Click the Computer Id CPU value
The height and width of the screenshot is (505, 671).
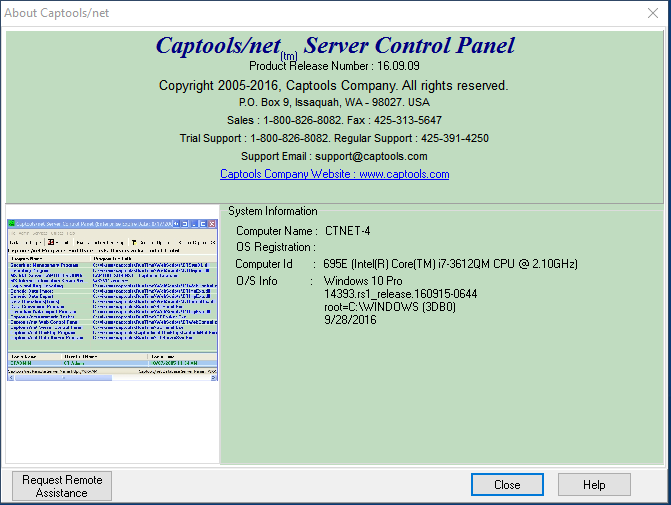tap(450, 264)
